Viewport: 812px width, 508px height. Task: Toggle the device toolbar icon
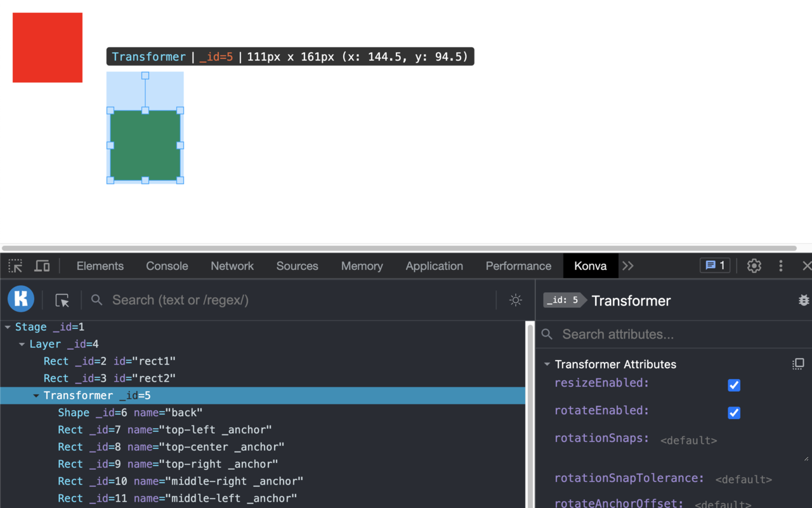(42, 265)
